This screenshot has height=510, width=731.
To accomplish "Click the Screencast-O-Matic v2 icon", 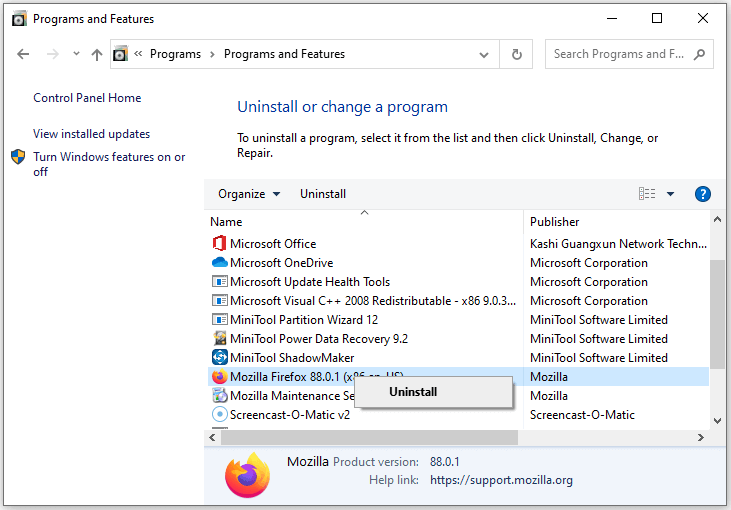I will pos(219,414).
